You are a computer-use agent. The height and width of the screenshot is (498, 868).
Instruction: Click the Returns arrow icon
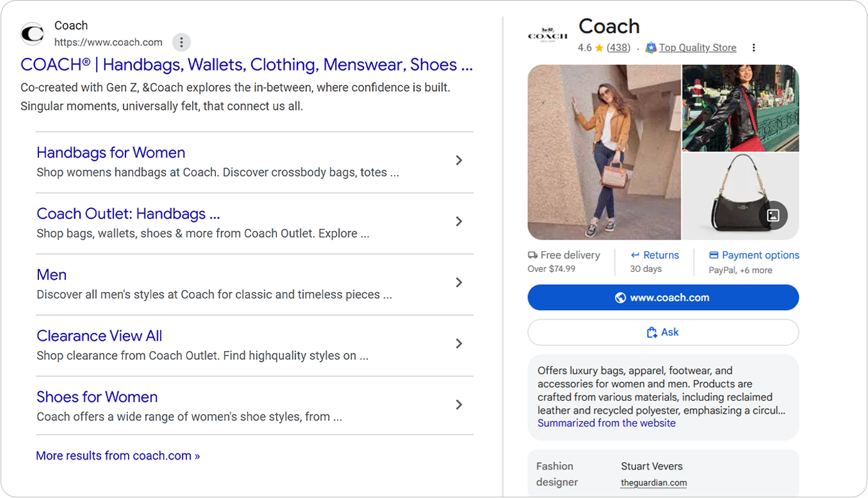635,255
